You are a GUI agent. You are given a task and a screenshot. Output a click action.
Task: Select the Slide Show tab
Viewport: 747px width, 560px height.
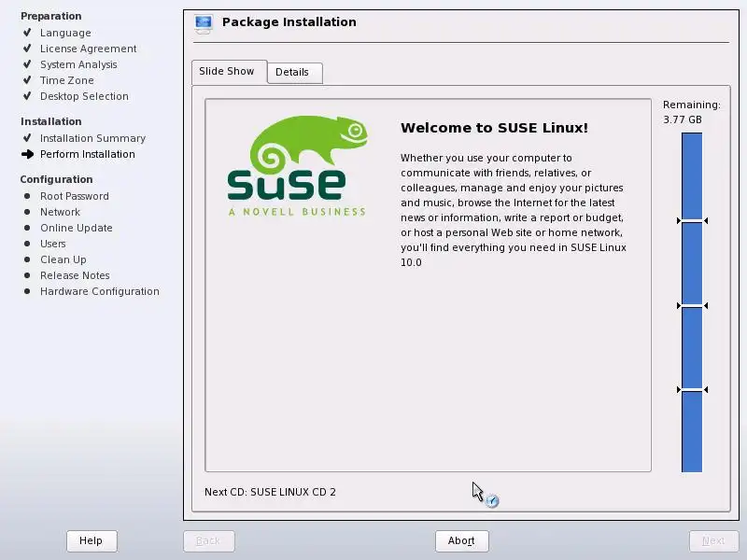pos(229,72)
